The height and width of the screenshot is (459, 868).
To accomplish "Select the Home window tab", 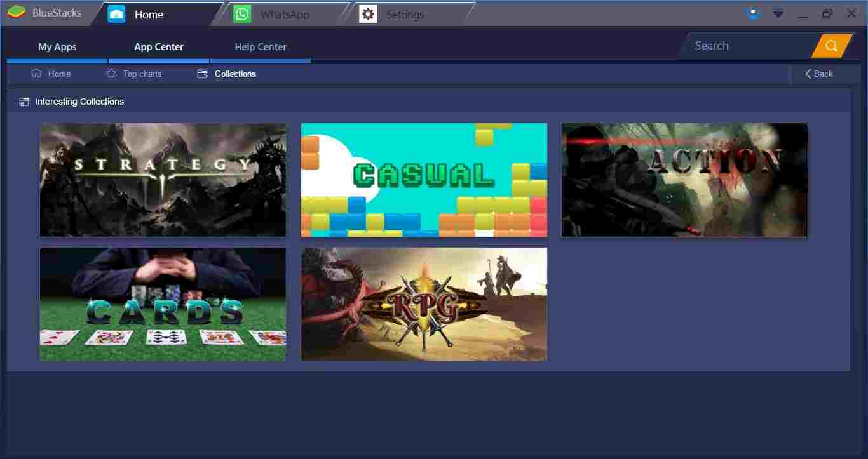I will 157,14.
